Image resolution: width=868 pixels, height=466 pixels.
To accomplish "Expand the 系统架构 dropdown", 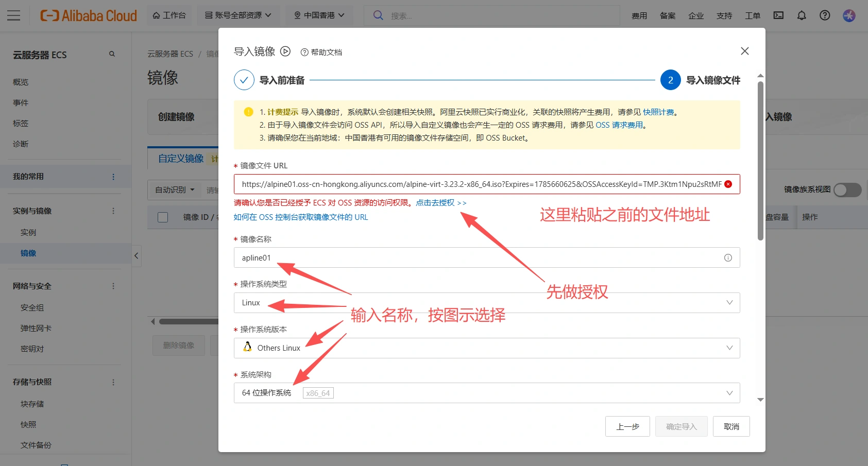I will (x=487, y=393).
